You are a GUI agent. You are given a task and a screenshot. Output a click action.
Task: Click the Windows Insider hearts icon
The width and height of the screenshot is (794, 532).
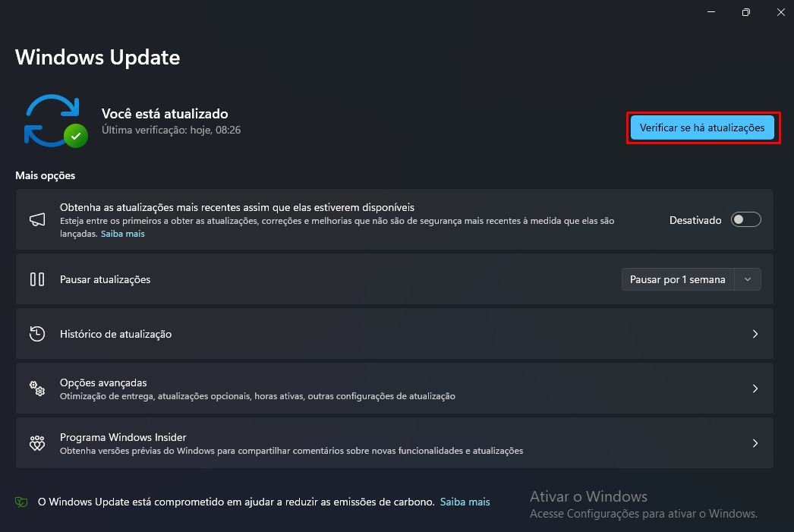(37, 443)
